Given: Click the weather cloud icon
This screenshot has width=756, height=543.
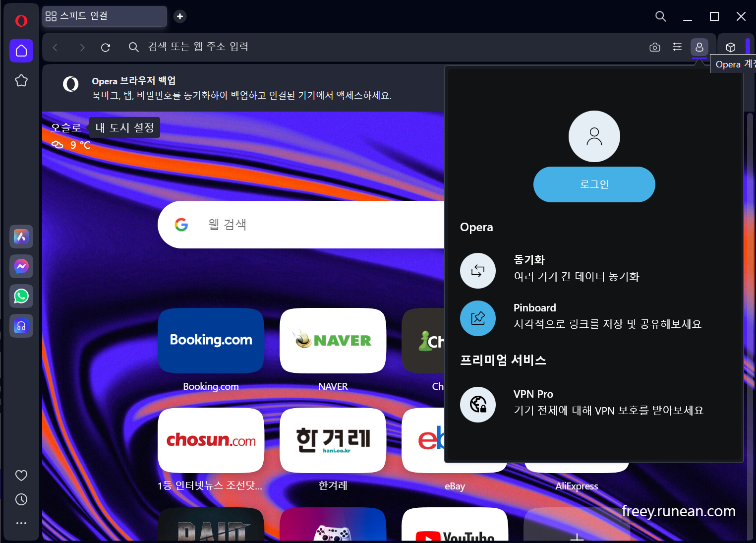Looking at the screenshot, I should point(58,145).
